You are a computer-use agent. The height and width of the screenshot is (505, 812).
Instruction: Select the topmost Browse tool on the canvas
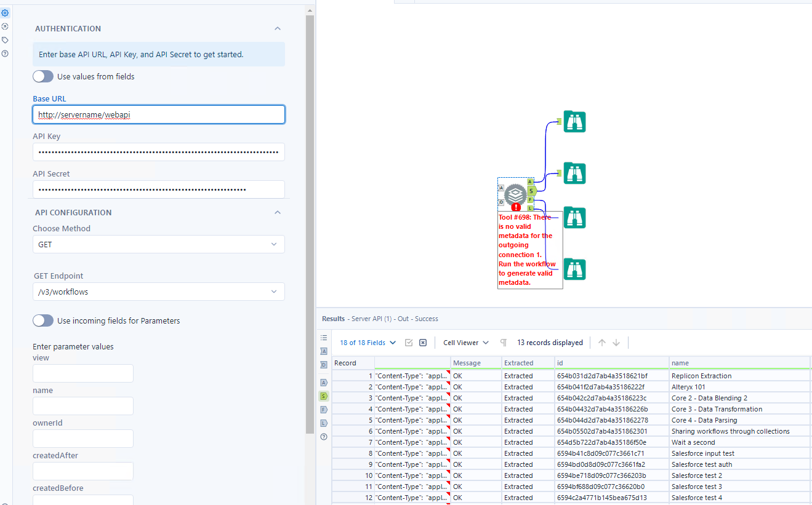(x=574, y=122)
